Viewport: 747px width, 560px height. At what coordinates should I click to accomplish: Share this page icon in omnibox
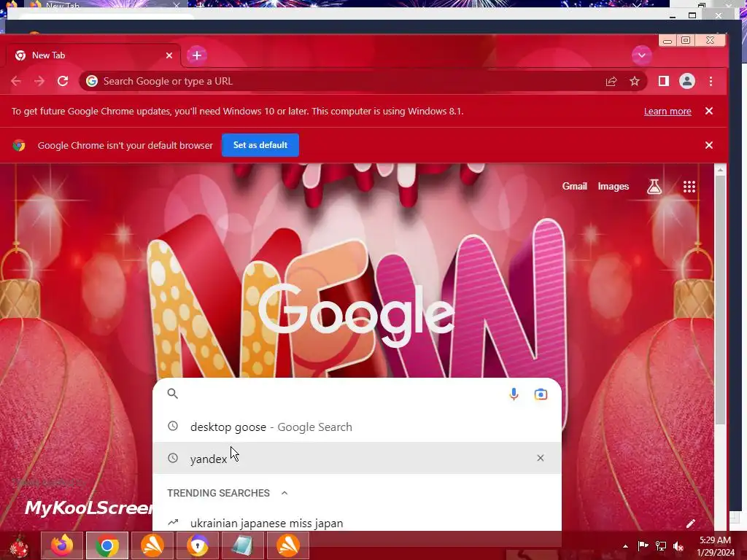pos(611,82)
